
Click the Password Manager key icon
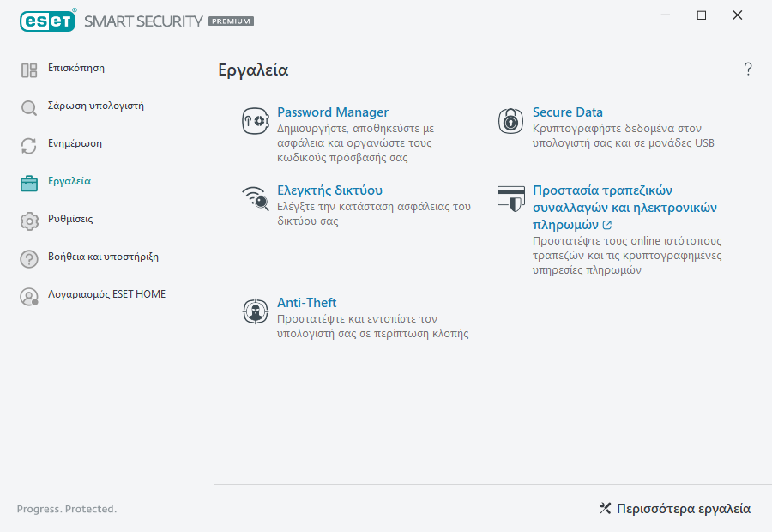pos(256,122)
